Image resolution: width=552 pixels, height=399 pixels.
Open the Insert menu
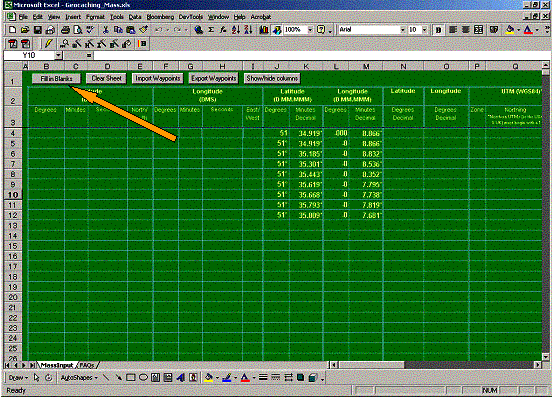coord(73,17)
